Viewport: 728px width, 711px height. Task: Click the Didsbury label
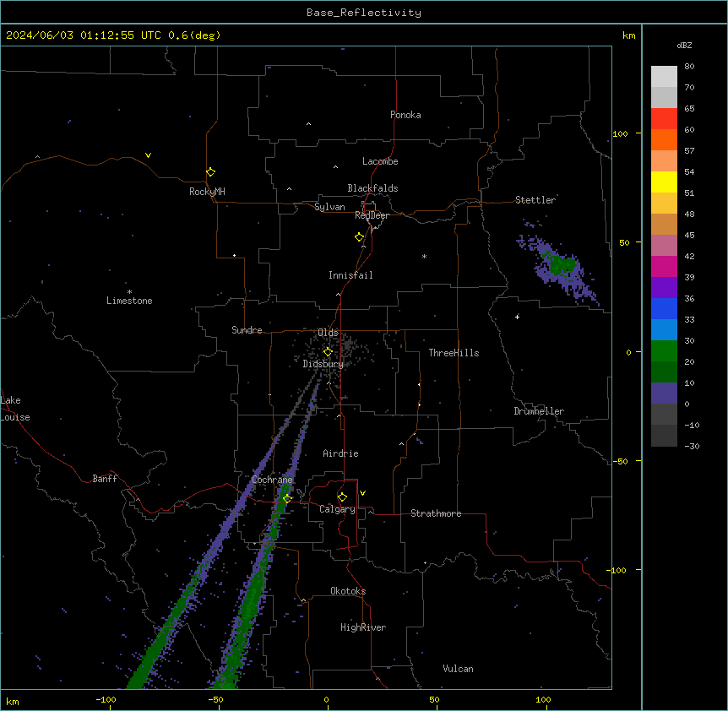pos(323,364)
